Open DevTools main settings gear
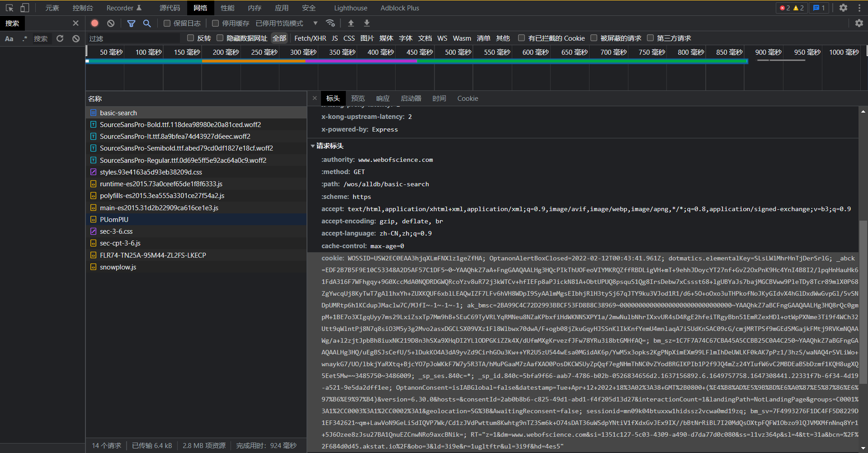 (843, 8)
